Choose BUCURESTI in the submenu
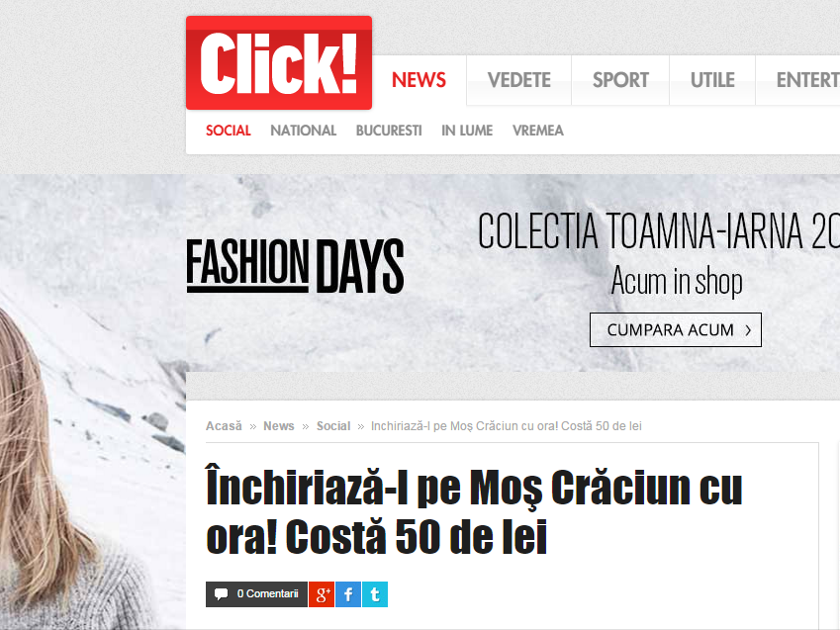The width and height of the screenshot is (840, 630). pyautogui.click(x=389, y=131)
